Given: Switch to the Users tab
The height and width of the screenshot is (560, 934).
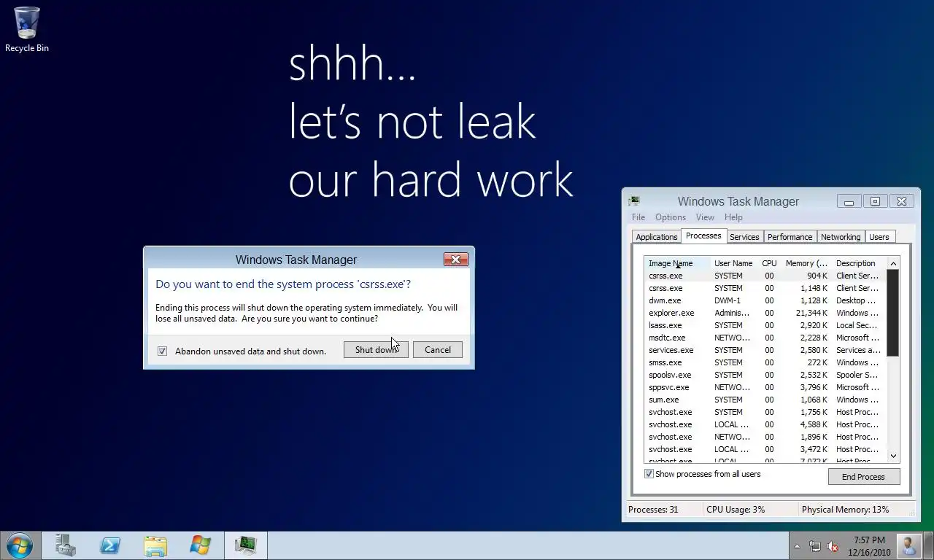Looking at the screenshot, I should pyautogui.click(x=879, y=237).
